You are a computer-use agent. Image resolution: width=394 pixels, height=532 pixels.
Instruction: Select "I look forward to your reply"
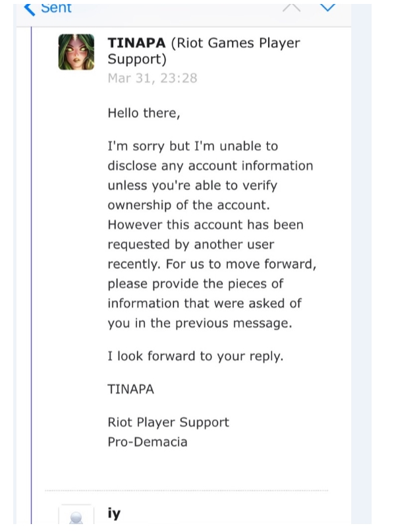tap(195, 356)
